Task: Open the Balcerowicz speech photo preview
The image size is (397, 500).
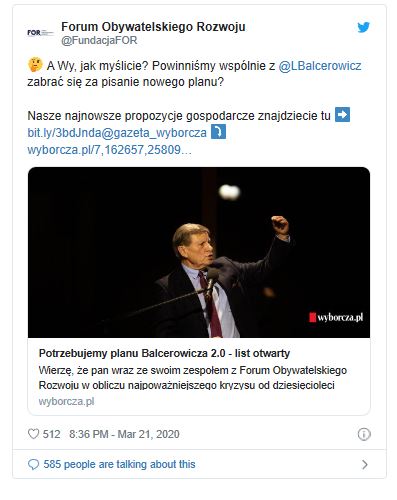Action: [199, 252]
